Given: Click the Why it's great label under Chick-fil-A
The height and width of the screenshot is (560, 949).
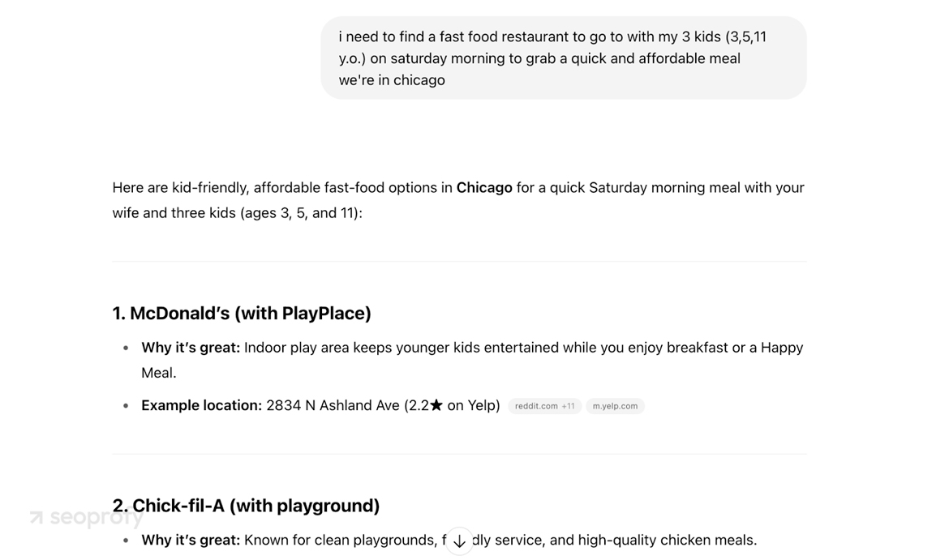Looking at the screenshot, I should 191,540.
